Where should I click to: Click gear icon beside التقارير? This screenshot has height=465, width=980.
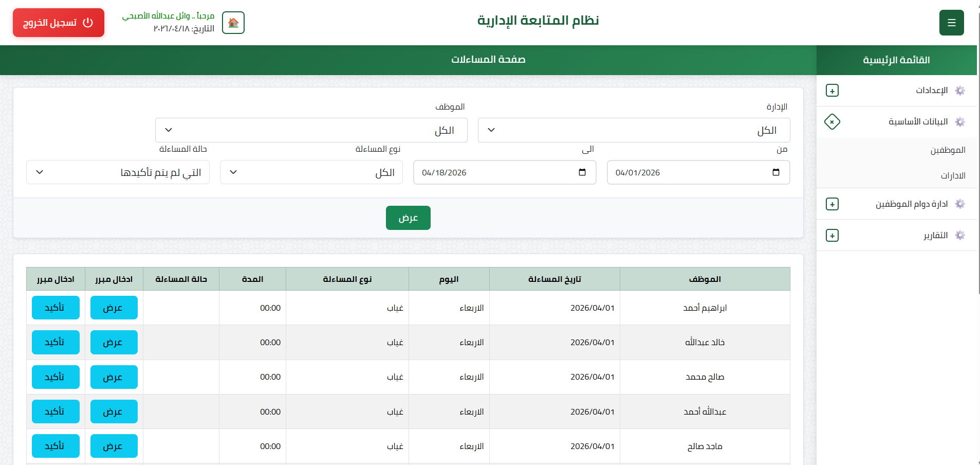pyautogui.click(x=960, y=236)
